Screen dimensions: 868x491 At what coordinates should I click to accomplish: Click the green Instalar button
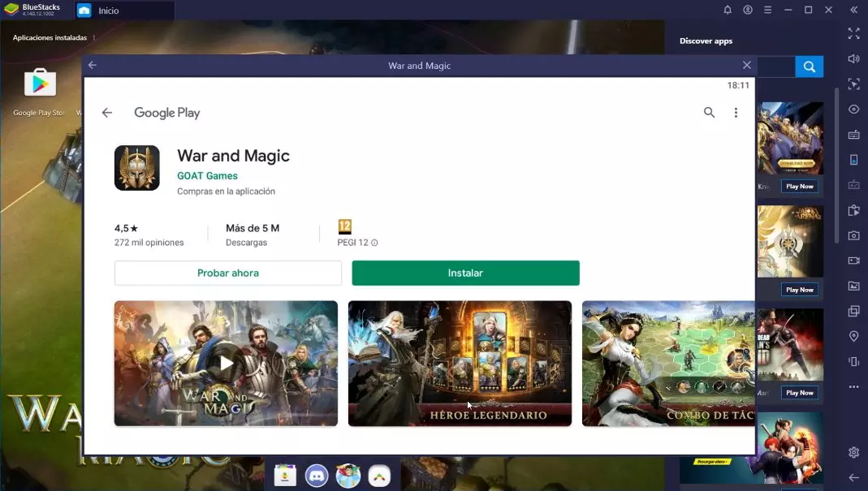click(465, 273)
